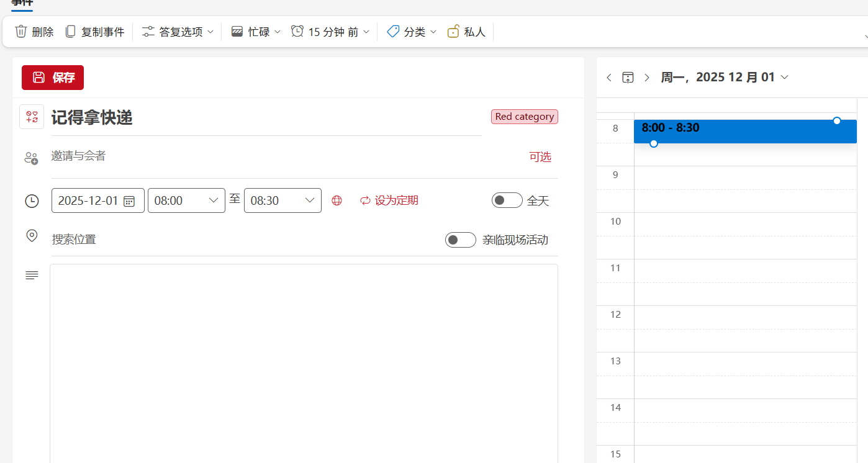
Task: Open the 08:00 start time dropdown
Action: click(x=186, y=200)
